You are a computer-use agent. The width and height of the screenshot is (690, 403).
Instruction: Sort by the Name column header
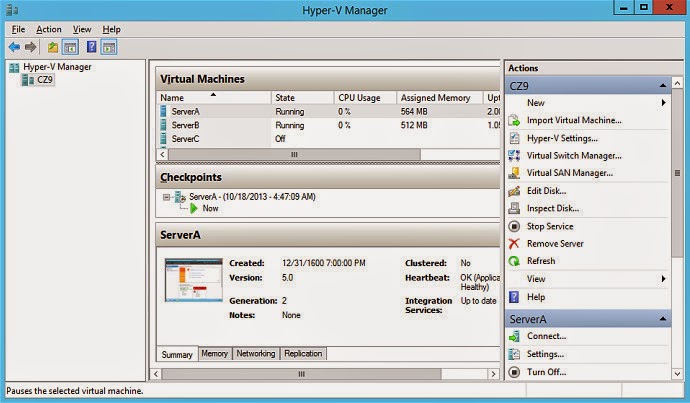tap(213, 98)
